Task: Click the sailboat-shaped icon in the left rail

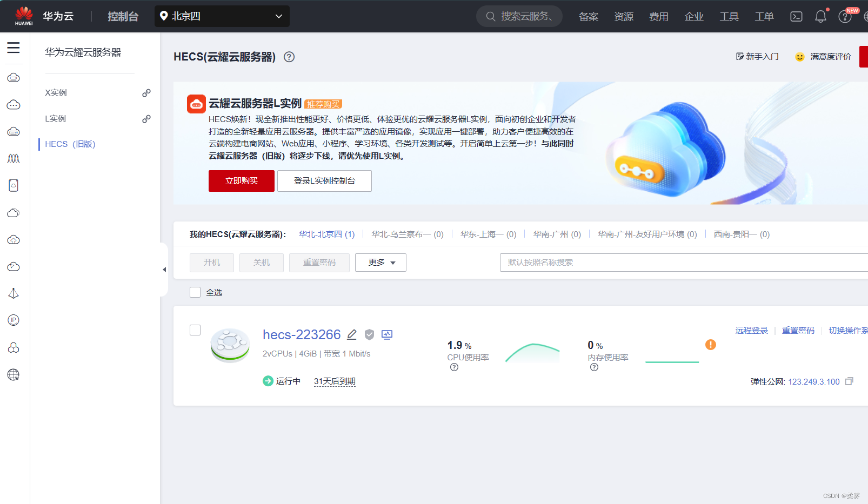Action: (x=14, y=293)
